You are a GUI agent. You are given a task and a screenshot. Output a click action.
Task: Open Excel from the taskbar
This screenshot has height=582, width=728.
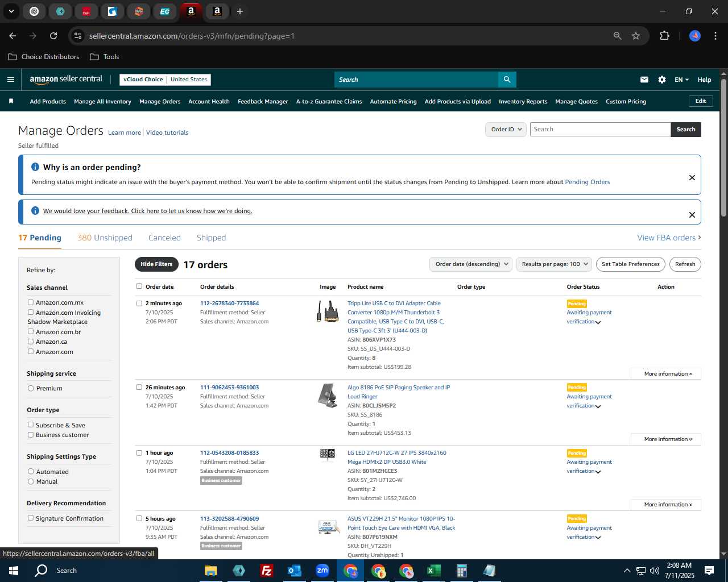433,571
